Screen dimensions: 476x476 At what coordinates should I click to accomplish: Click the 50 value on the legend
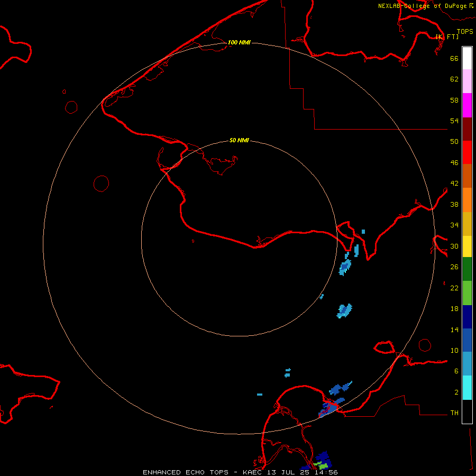pos(454,142)
